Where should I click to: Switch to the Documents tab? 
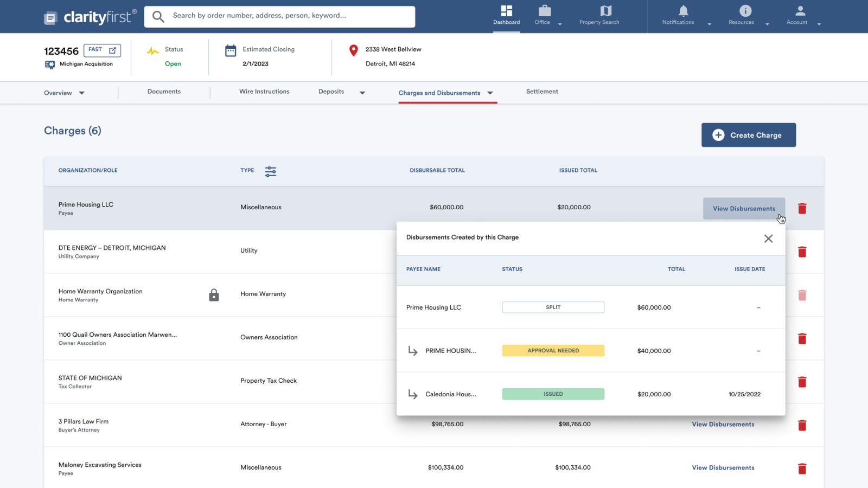coord(164,92)
